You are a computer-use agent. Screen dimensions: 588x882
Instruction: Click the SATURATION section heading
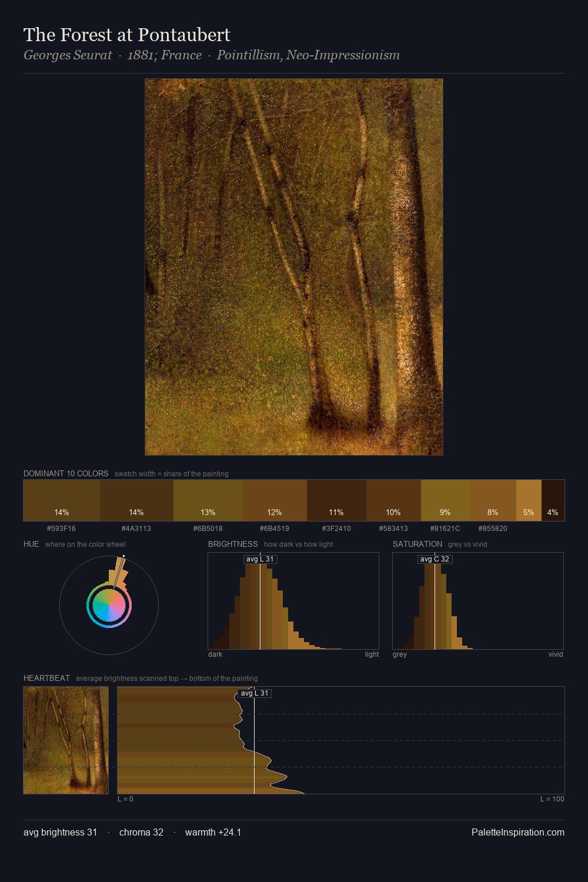[x=417, y=544]
